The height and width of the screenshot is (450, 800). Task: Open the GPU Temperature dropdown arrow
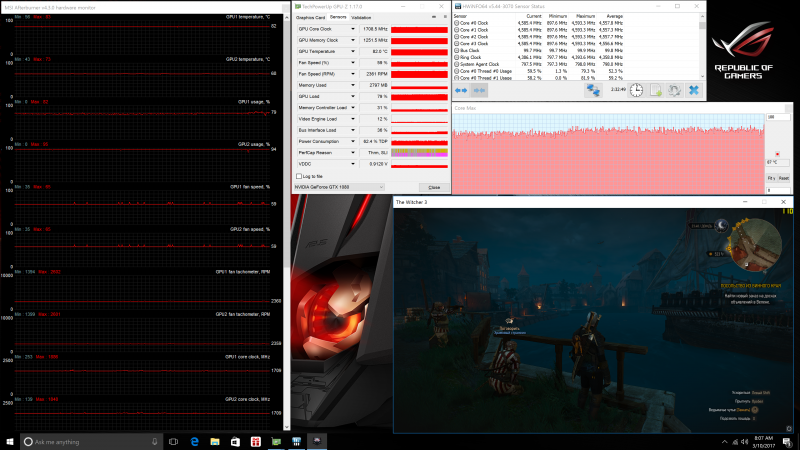(353, 52)
